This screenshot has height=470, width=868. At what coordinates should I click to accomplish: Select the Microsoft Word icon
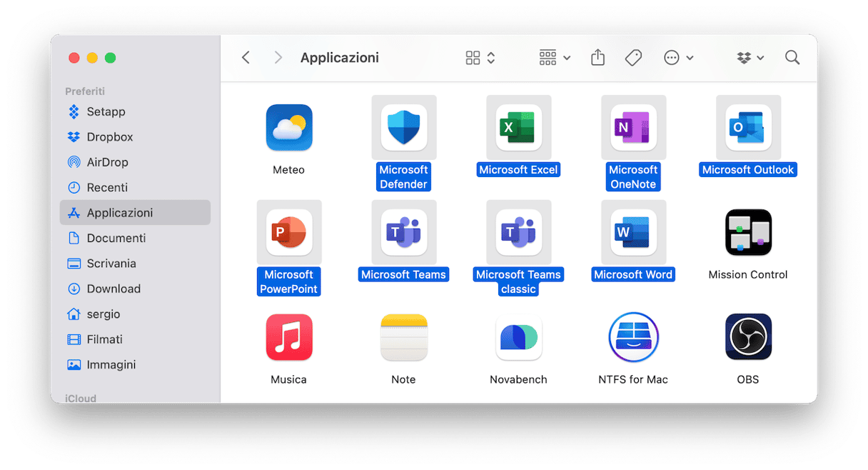click(x=633, y=232)
